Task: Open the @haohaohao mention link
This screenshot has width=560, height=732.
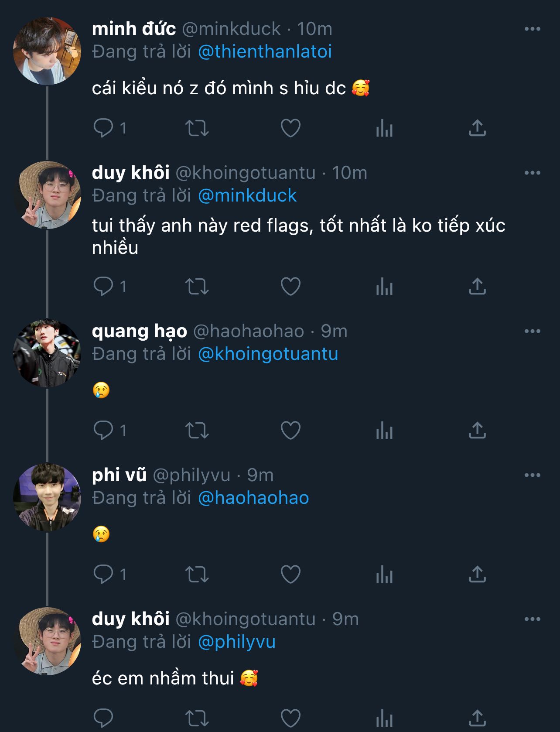Action: click(253, 498)
